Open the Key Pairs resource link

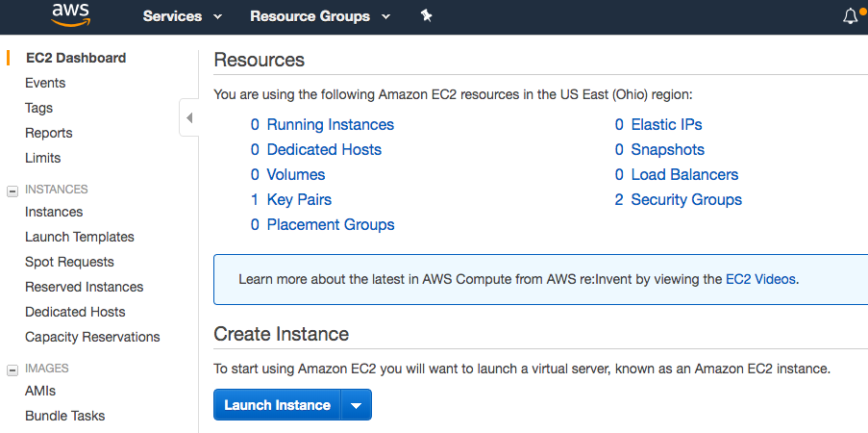299,199
